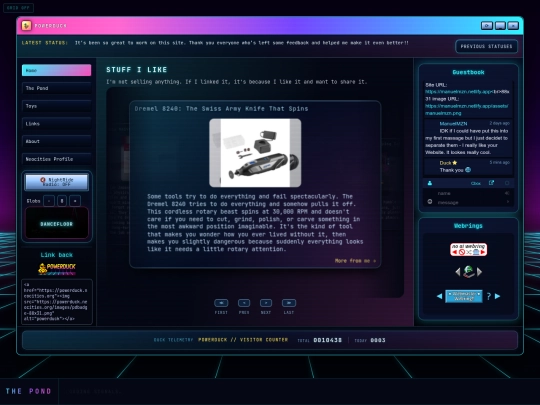Click the Guestbook panel heading

pyautogui.click(x=468, y=72)
